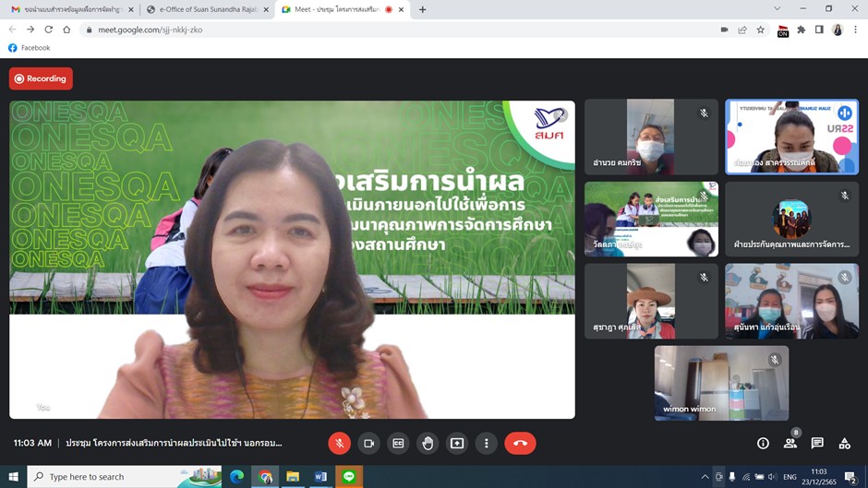Viewport: 868px width, 488px height.
Task: Open the chat with everyone panel
Action: [x=817, y=443]
